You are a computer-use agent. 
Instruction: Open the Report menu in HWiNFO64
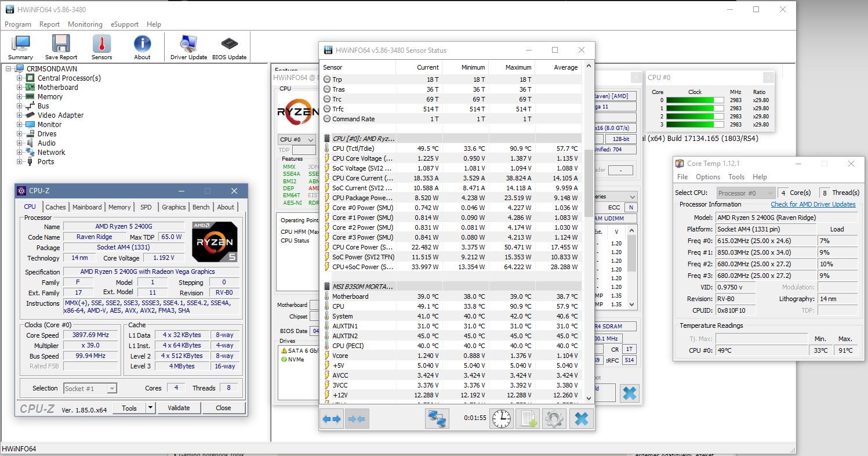pos(49,24)
